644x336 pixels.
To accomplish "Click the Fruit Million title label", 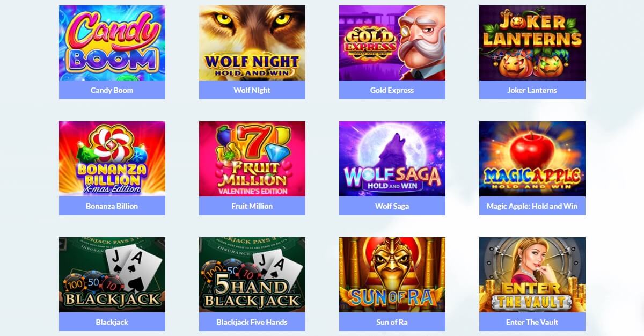I will pyautogui.click(x=252, y=206).
